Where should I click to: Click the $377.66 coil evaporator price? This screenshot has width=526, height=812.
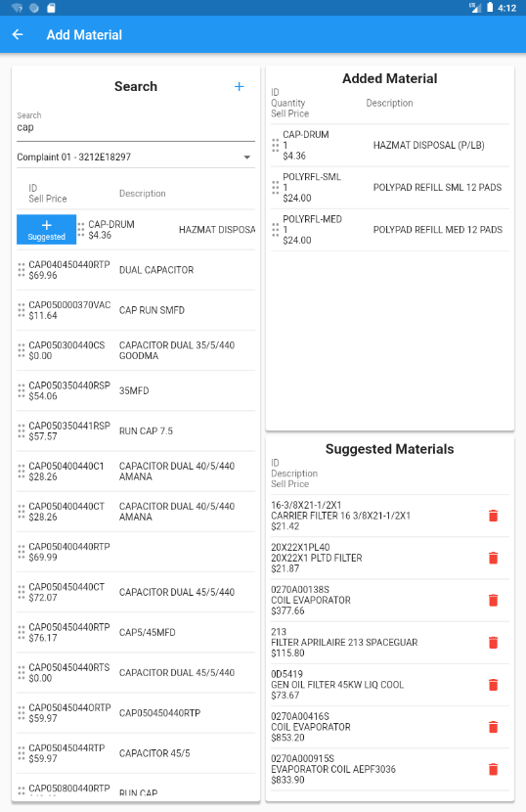[287, 611]
